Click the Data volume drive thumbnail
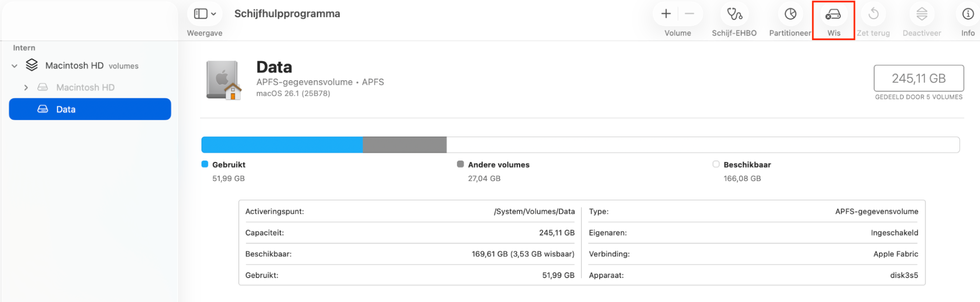This screenshot has width=980, height=302. point(224,80)
